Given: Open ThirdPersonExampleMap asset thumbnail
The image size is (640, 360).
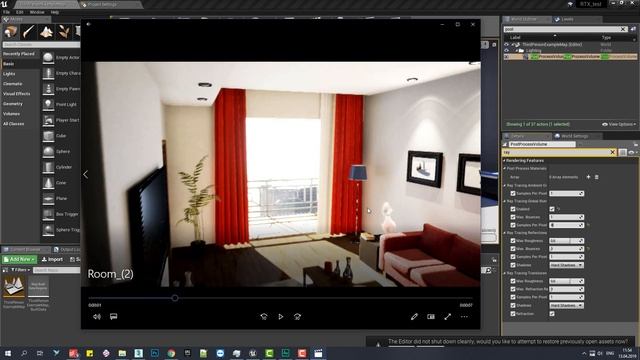Looking at the screenshot, I should click(14, 287).
